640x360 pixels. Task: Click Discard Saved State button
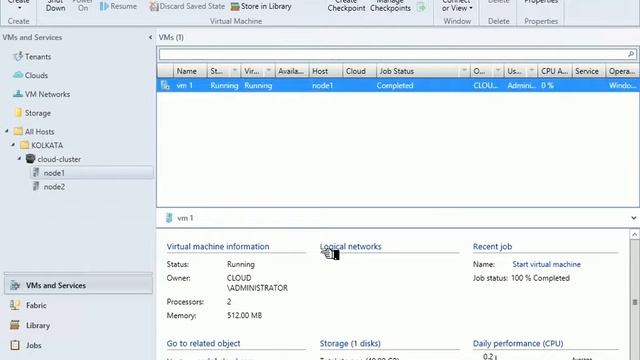tap(187, 7)
